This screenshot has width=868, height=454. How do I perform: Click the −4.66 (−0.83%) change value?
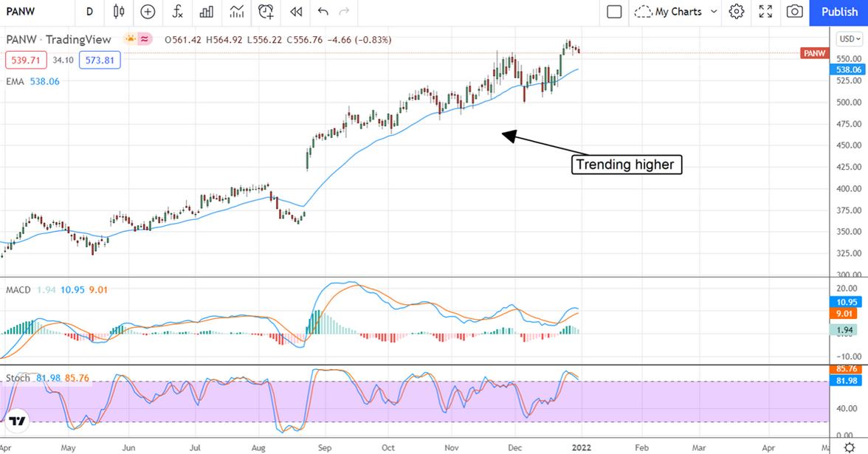360,40
